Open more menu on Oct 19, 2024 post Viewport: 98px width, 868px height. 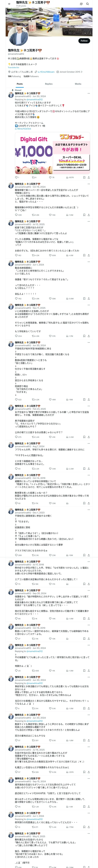pos(89,184)
